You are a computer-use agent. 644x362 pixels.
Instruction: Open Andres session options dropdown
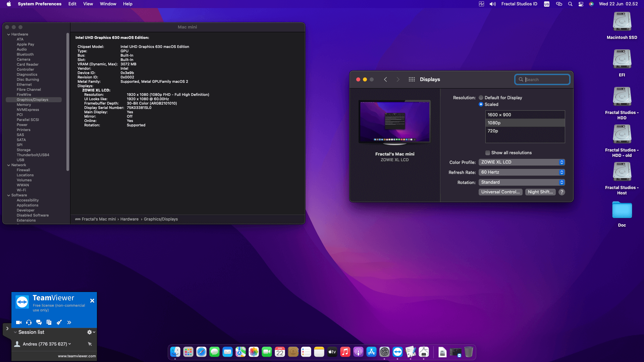coord(70,344)
